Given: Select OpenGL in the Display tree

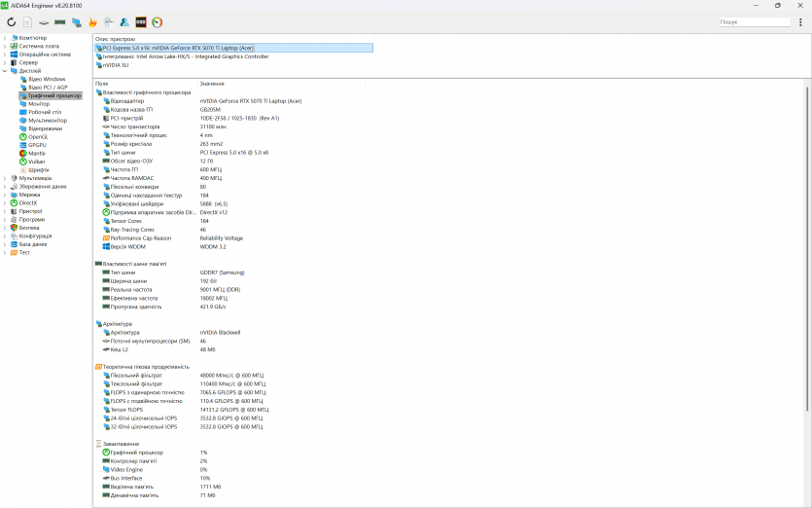Looking at the screenshot, I should point(38,137).
